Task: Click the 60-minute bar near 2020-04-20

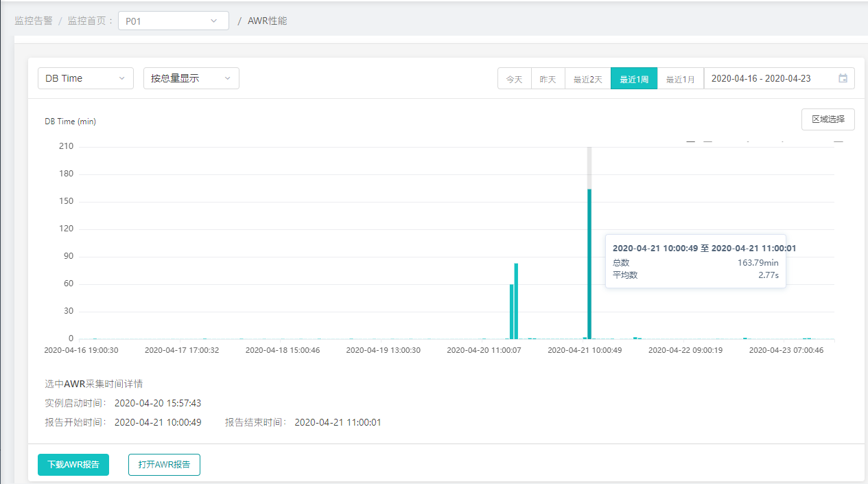Action: point(511,312)
